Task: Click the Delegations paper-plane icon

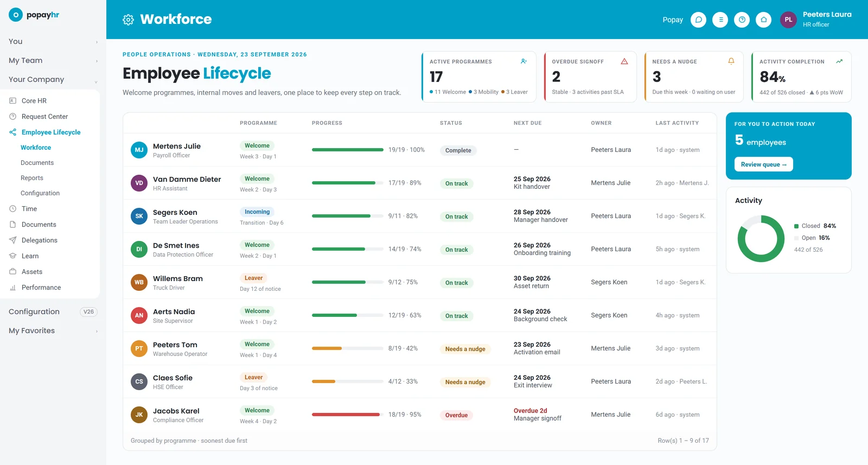Action: (13, 240)
